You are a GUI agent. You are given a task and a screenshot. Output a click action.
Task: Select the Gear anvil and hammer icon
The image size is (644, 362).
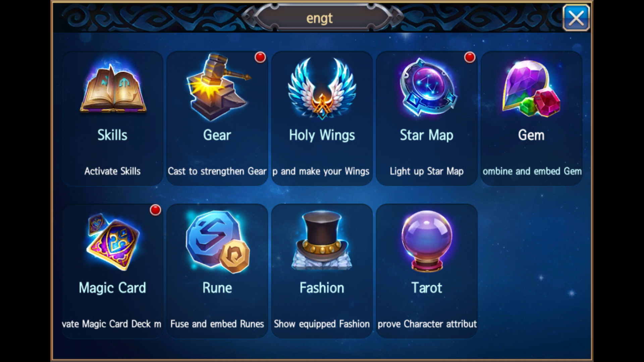click(x=218, y=87)
